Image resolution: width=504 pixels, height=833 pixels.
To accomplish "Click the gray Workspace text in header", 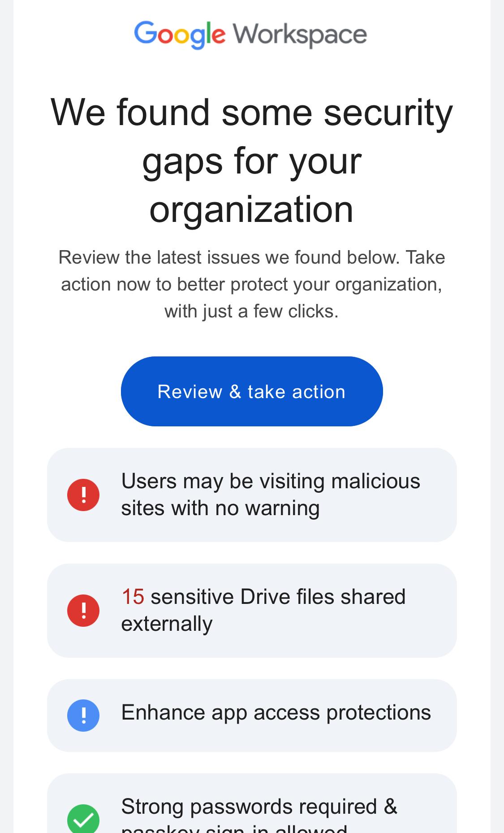I will click(x=300, y=34).
